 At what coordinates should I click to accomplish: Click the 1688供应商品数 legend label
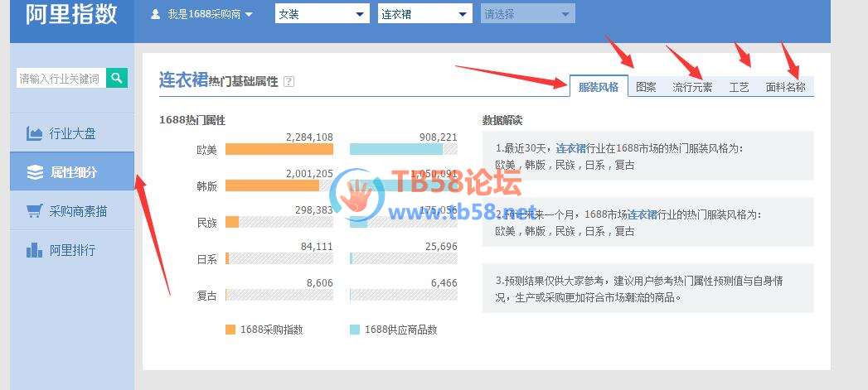pyautogui.click(x=400, y=330)
